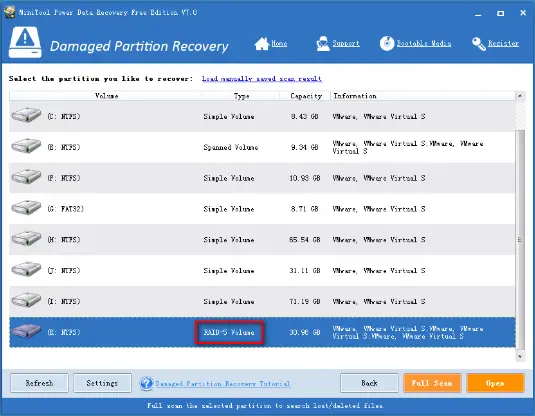535x416 pixels.
Task: Click the RAID-5 Volume type cell
Action: 229,332
